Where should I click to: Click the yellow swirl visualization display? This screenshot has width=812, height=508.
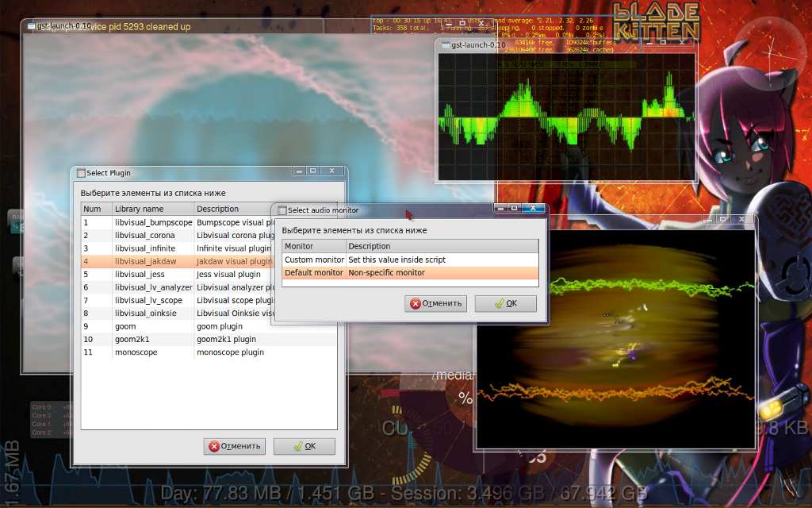pyautogui.click(x=615, y=338)
